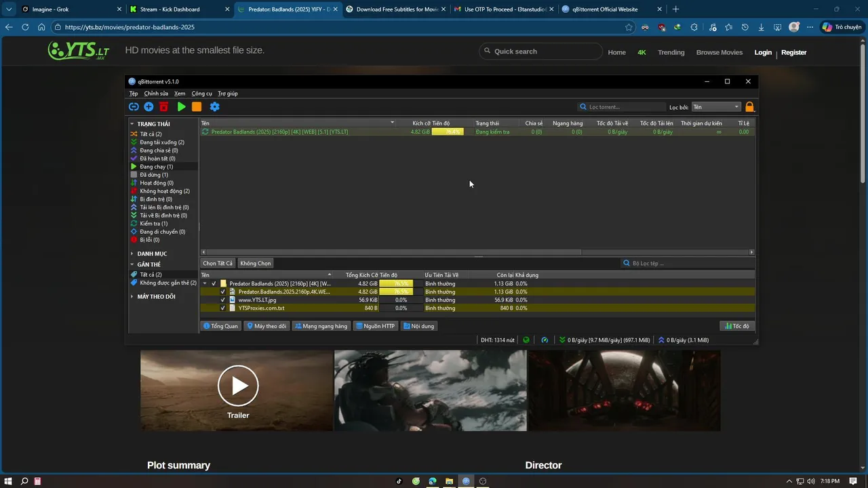This screenshot has width=868, height=488.
Task: Click the browser home icon
Action: [41, 27]
